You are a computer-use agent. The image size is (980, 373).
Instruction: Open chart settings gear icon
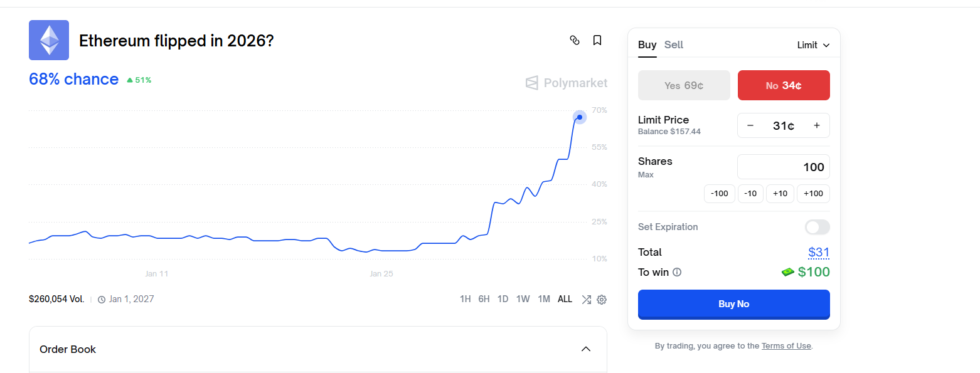pos(602,300)
